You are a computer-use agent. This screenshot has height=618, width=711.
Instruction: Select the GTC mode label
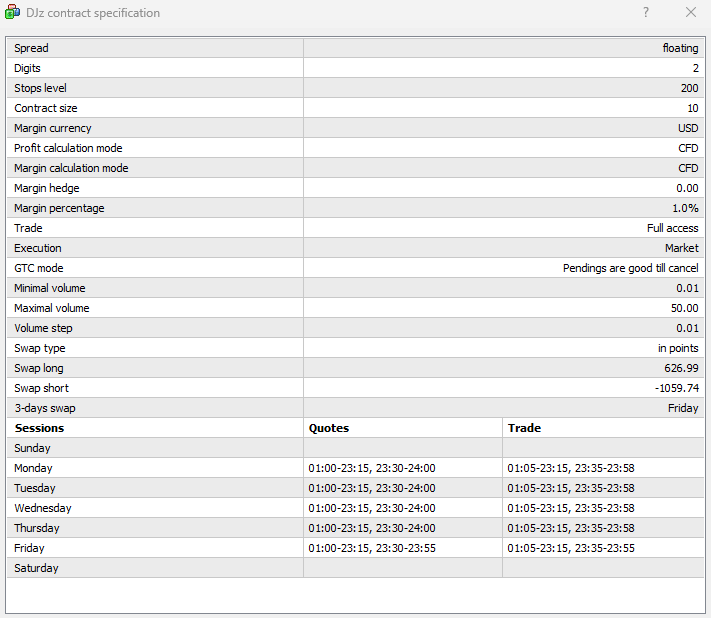(39, 268)
